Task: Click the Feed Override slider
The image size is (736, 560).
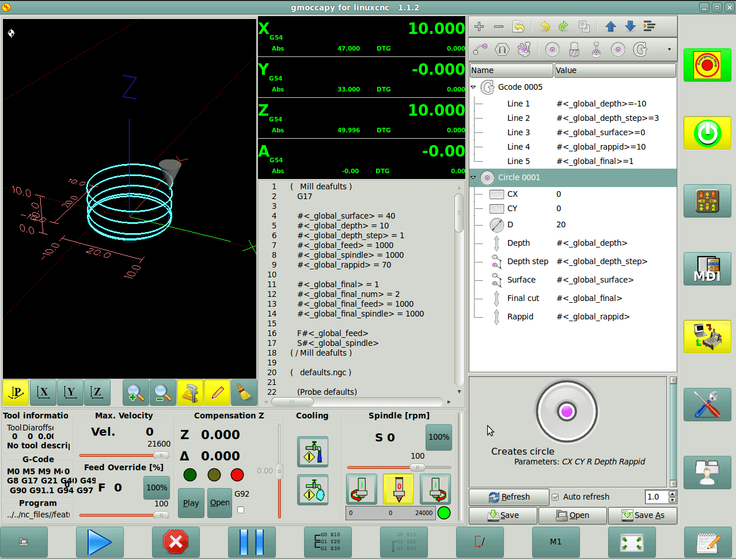Action: pos(124,515)
